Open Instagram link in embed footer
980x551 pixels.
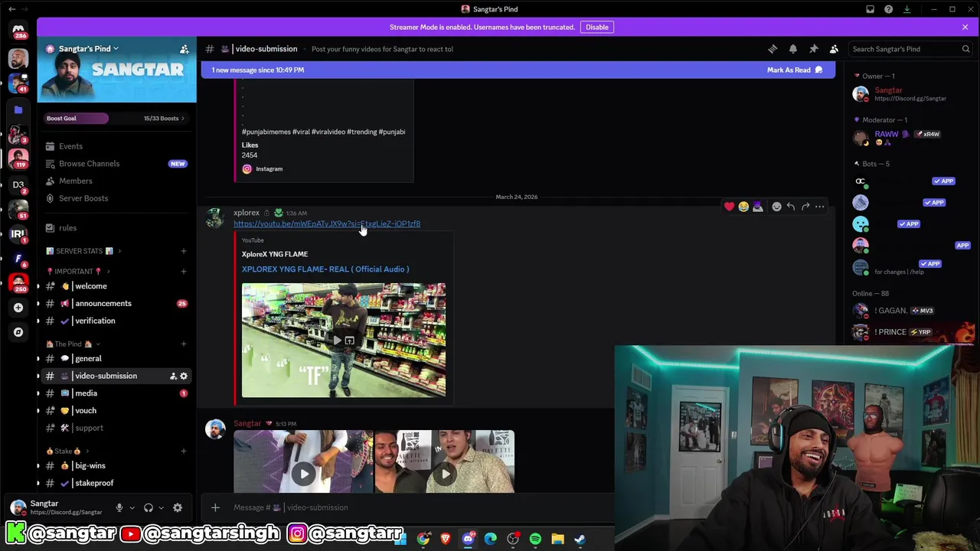[x=269, y=168]
